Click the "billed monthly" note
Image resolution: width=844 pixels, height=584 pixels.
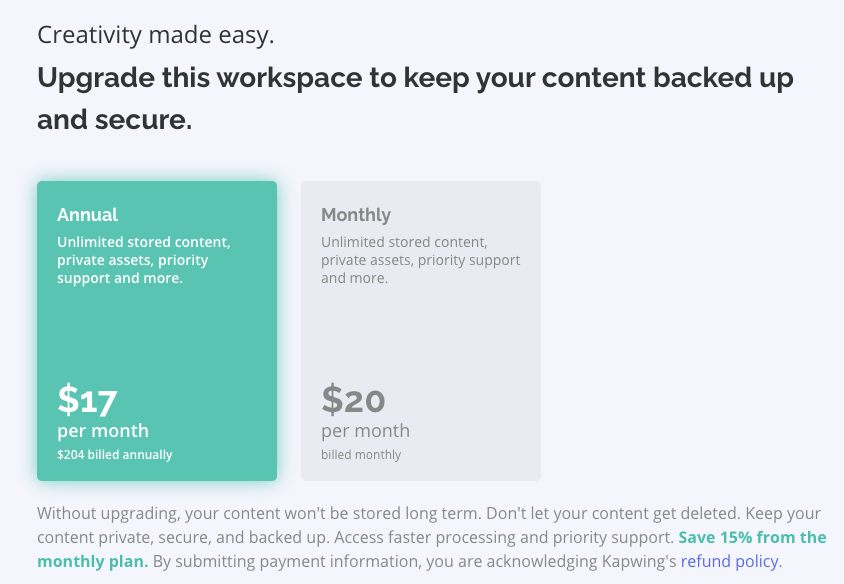[361, 455]
